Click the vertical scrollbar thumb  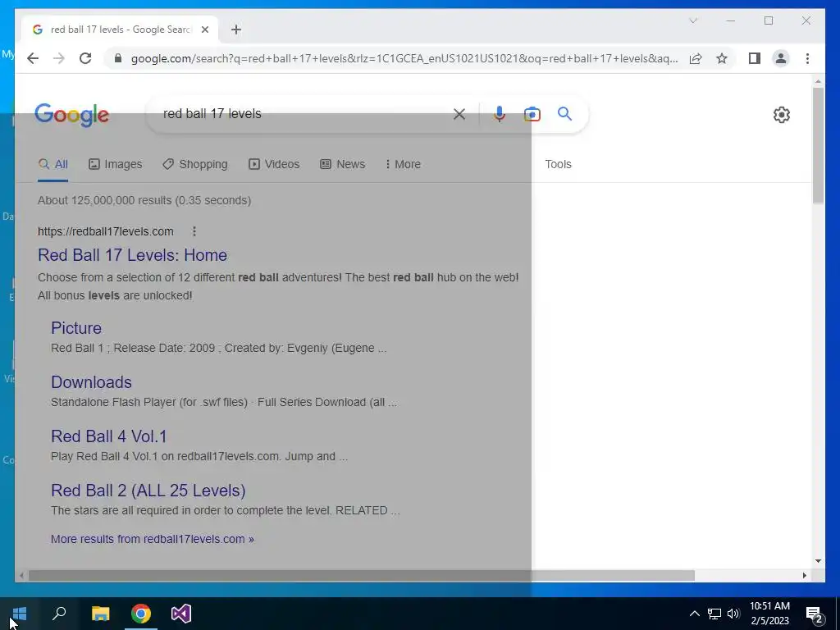point(818,144)
